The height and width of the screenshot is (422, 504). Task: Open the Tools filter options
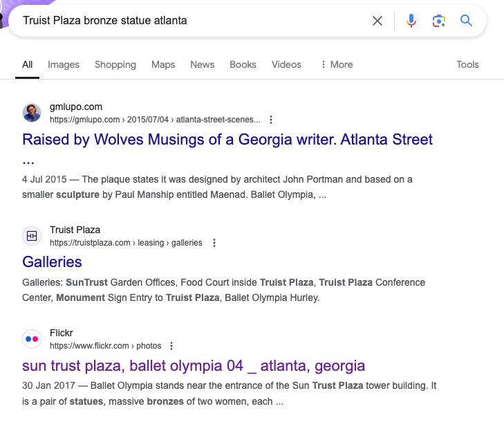pos(467,64)
